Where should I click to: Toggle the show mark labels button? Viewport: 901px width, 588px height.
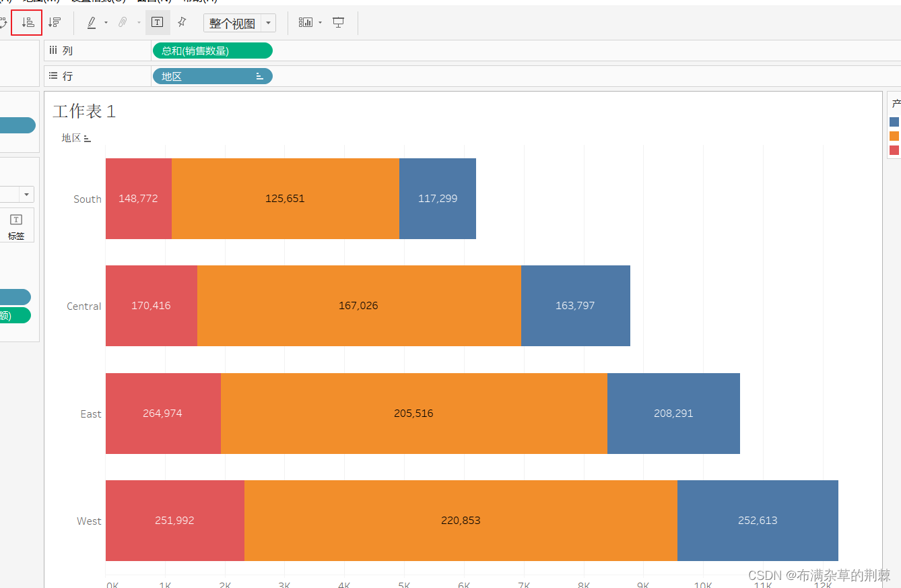pos(158,22)
